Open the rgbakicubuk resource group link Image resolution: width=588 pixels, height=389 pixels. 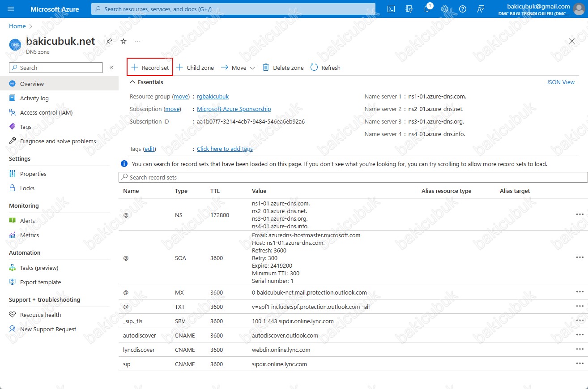pos(213,97)
